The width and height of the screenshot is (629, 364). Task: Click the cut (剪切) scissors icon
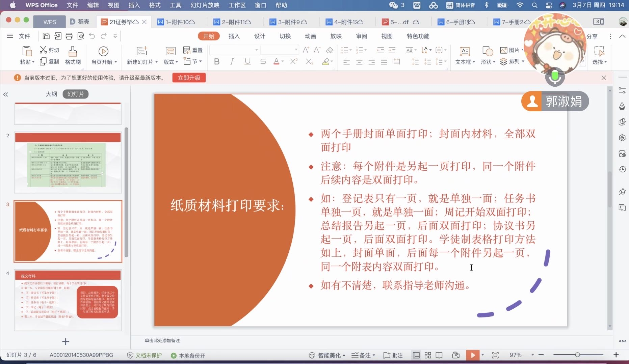click(43, 50)
